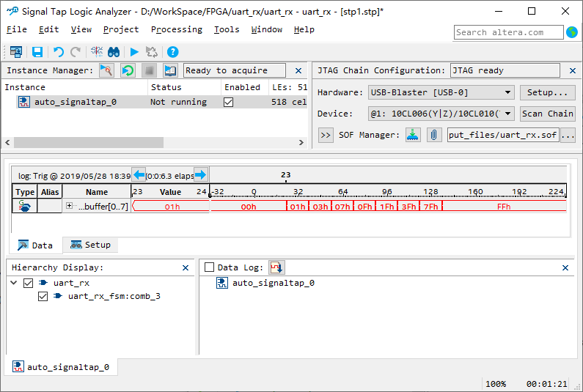Click the Name column header
Viewport: 583px width, 392px height.
(97, 192)
